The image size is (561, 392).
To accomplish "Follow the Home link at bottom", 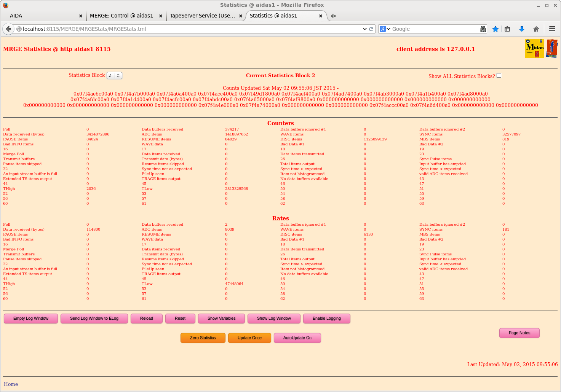I will (x=11, y=384).
